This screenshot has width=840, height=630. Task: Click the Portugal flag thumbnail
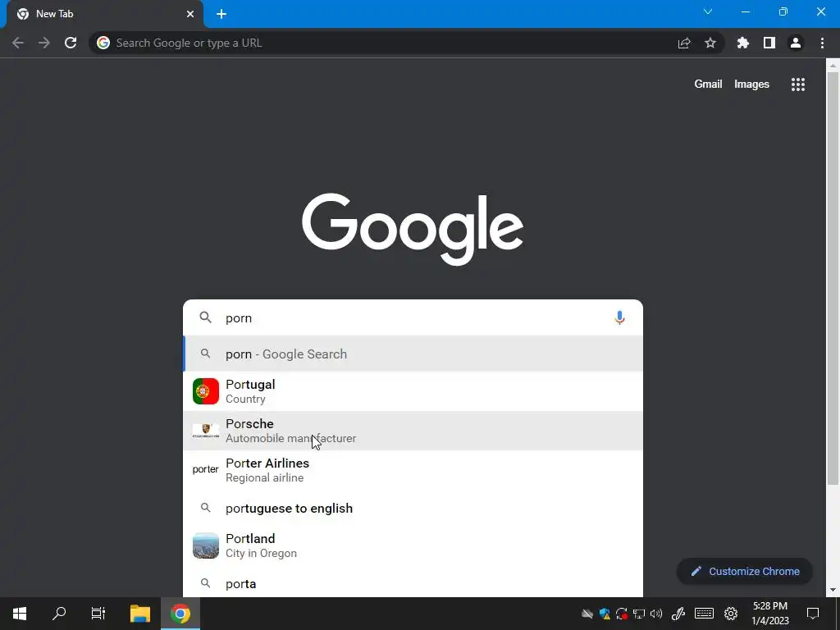pos(206,391)
